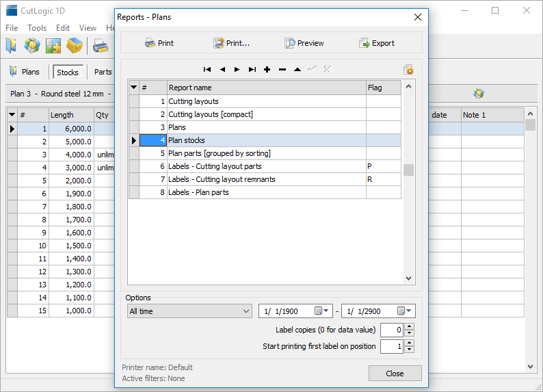Open report settings gear icon

click(409, 70)
